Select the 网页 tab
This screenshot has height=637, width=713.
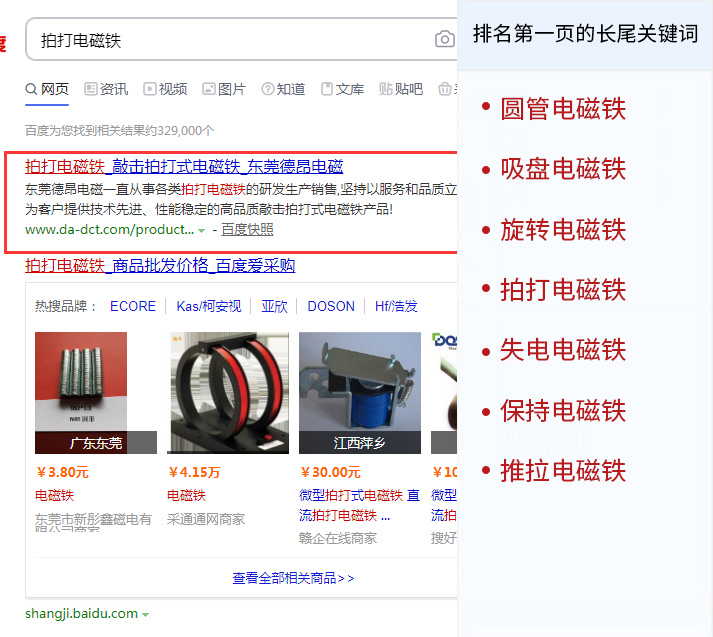[47, 89]
